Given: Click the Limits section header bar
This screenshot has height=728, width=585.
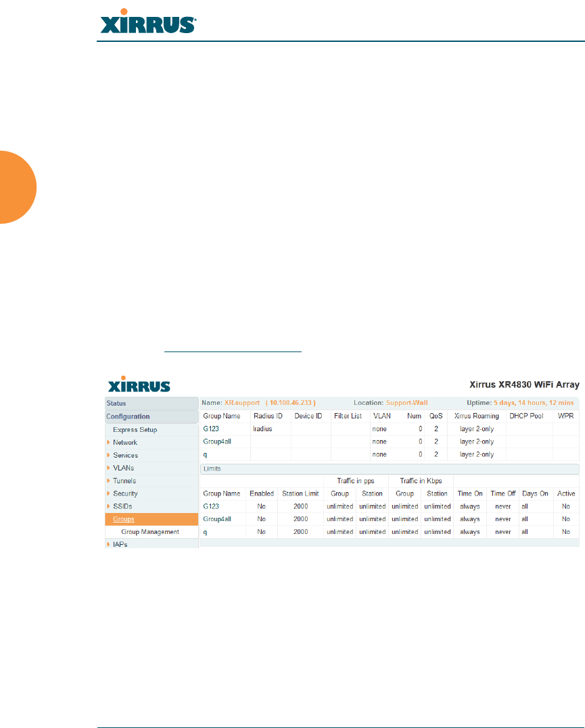Looking at the screenshot, I should pos(390,469).
